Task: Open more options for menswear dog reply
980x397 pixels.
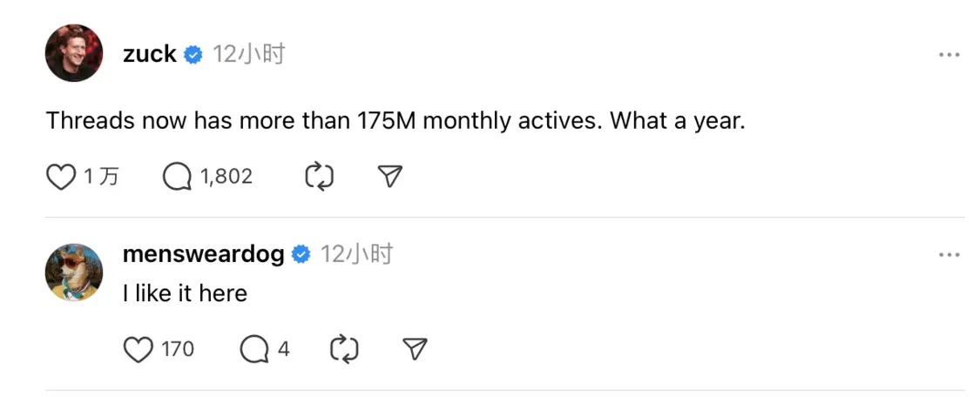Action: [949, 255]
